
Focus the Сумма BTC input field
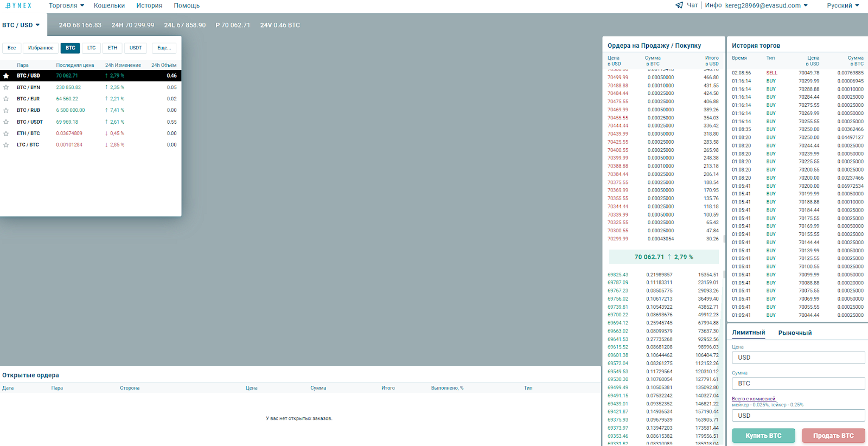(799, 384)
